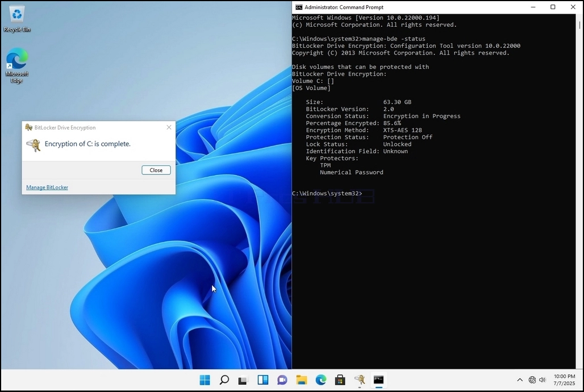This screenshot has height=392, width=584.
Task: Select the BitLocker keys icon in taskbar
Action: point(360,380)
